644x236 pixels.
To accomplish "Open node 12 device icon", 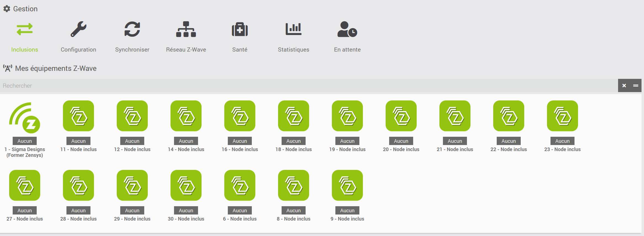I will pyautogui.click(x=132, y=116).
